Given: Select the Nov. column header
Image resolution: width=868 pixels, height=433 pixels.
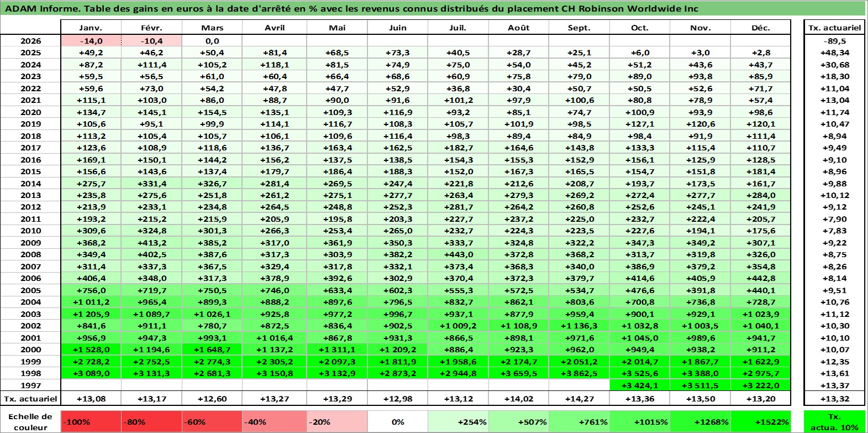Looking at the screenshot, I should click(x=700, y=28).
